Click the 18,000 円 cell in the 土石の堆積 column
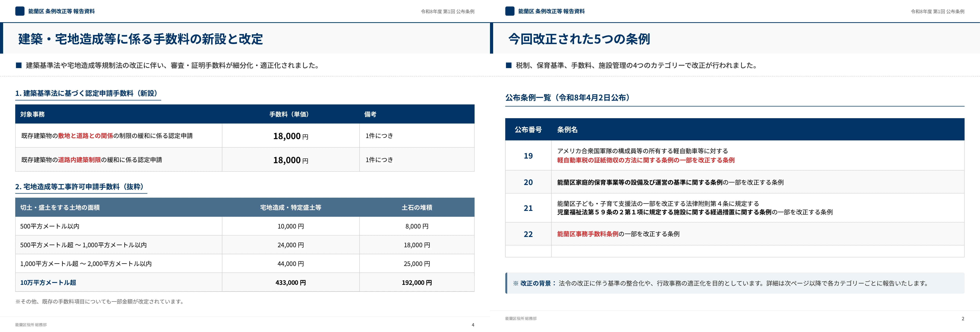Viewport: 980px width, 332px height. 417,245
